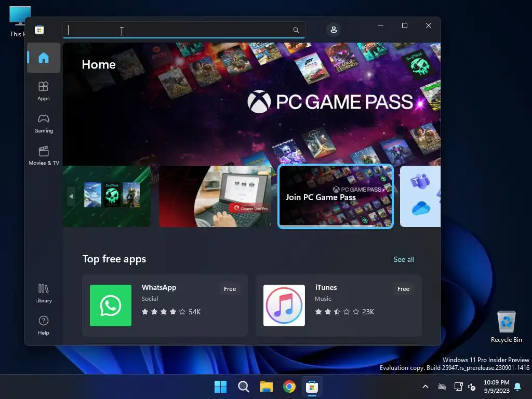Open See all top free apps
The width and height of the screenshot is (532, 399).
click(x=404, y=259)
